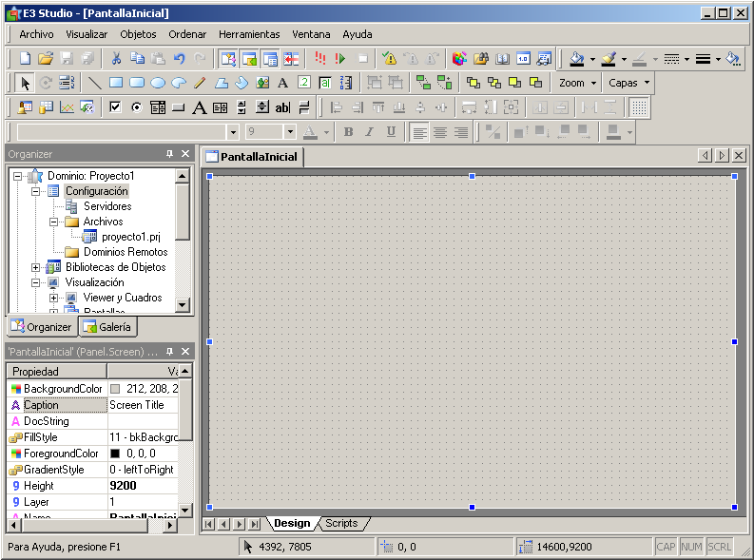Open the Zoom dropdown
The image size is (754, 560).
click(577, 83)
